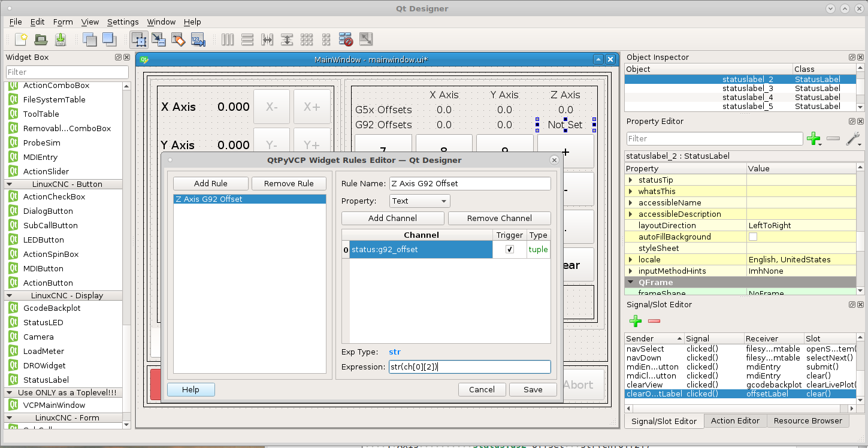Click Lay Out Vertically in Splitter icon
This screenshot has width=868, height=448.
coord(287,40)
